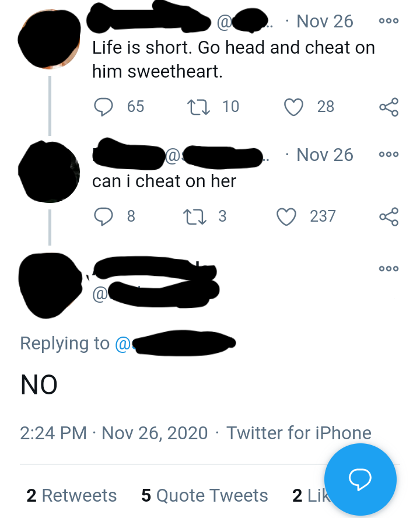Open more options for 'Life is short' tweet
Image resolution: width=420 pixels, height=518 pixels.
(388, 21)
